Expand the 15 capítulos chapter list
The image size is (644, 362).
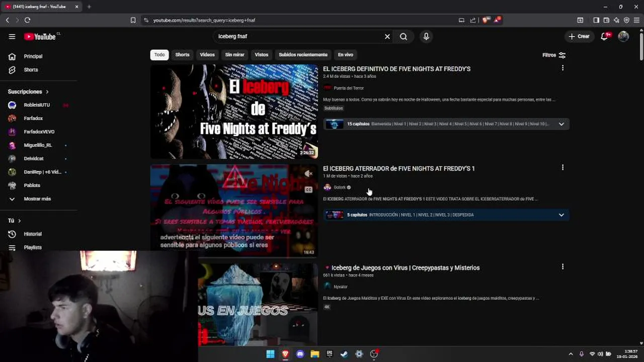(561, 124)
